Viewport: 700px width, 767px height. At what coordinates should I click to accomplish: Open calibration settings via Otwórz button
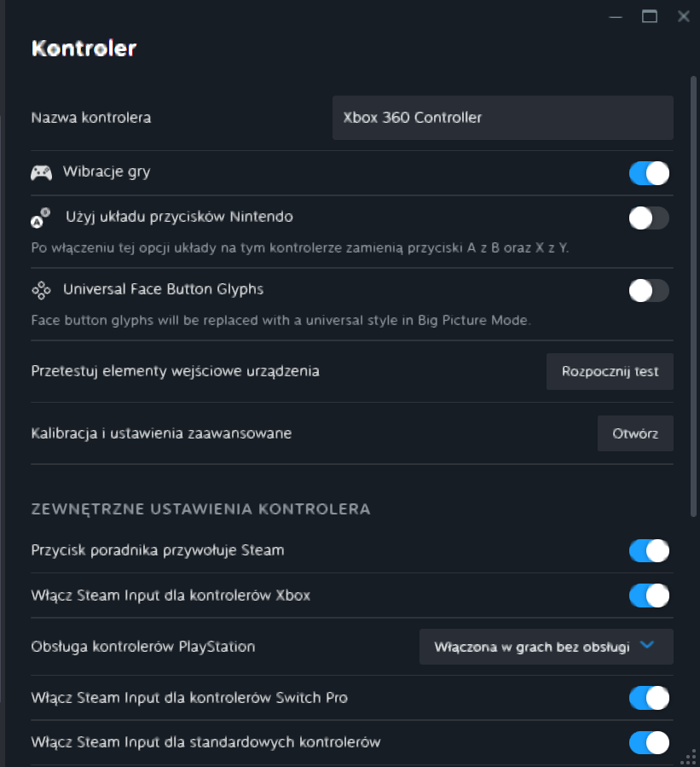(x=635, y=433)
